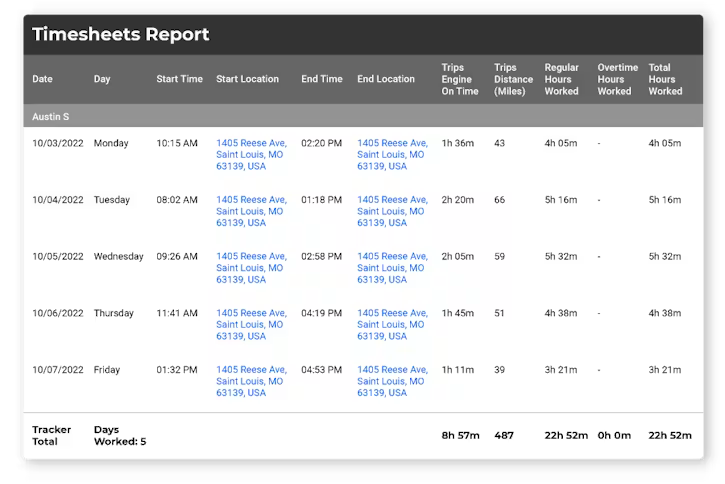The width and height of the screenshot is (725, 484).
Task: Click the Wednesday day cell
Action: 118,257
